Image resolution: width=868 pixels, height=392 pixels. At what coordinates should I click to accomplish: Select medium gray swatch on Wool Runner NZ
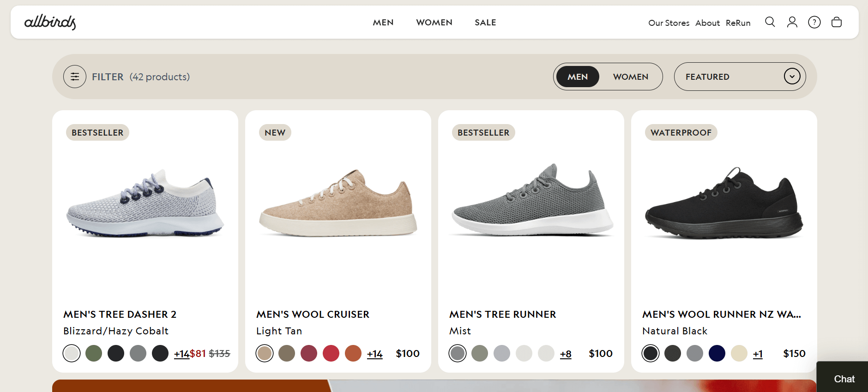[695, 353]
